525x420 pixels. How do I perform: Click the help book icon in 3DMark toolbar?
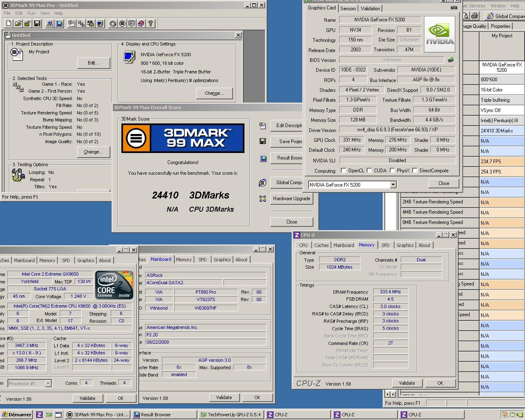(141, 24)
